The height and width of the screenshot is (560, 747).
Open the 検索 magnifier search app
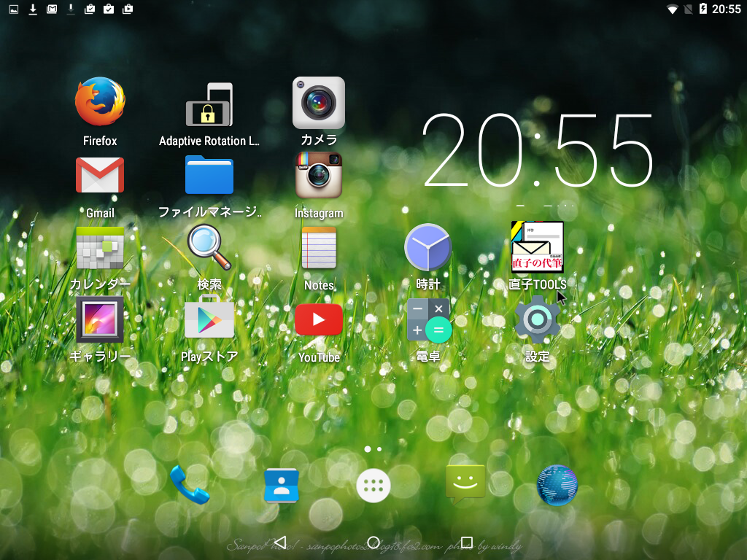coord(209,248)
